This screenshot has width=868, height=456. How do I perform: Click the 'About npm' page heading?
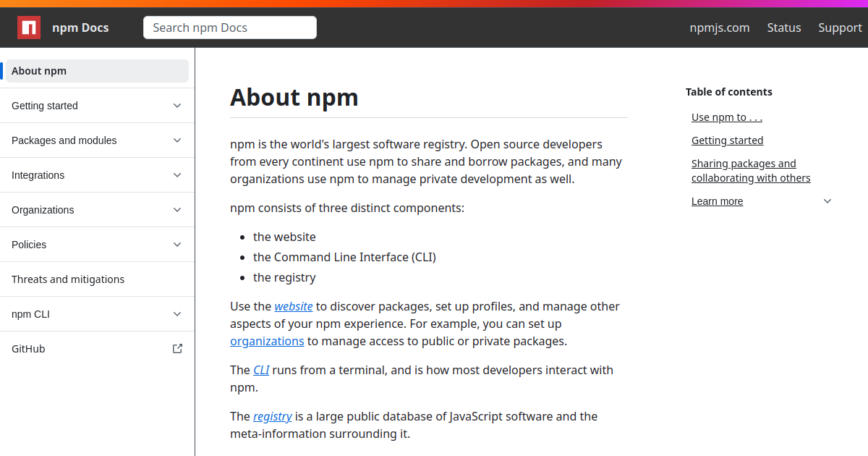tap(294, 97)
